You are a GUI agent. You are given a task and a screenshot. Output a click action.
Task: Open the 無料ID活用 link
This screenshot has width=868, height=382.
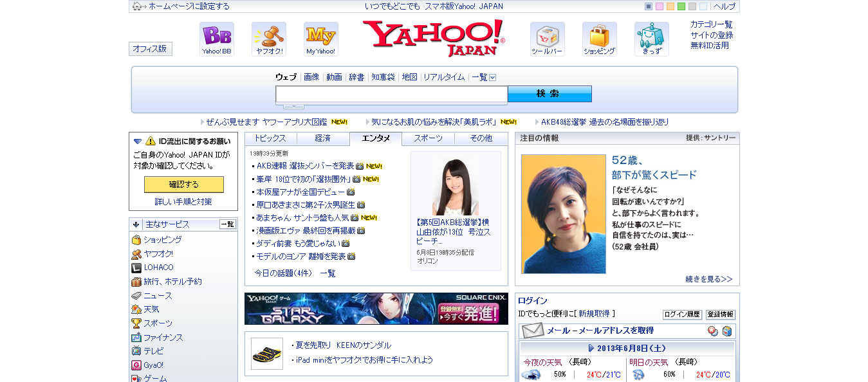click(710, 46)
